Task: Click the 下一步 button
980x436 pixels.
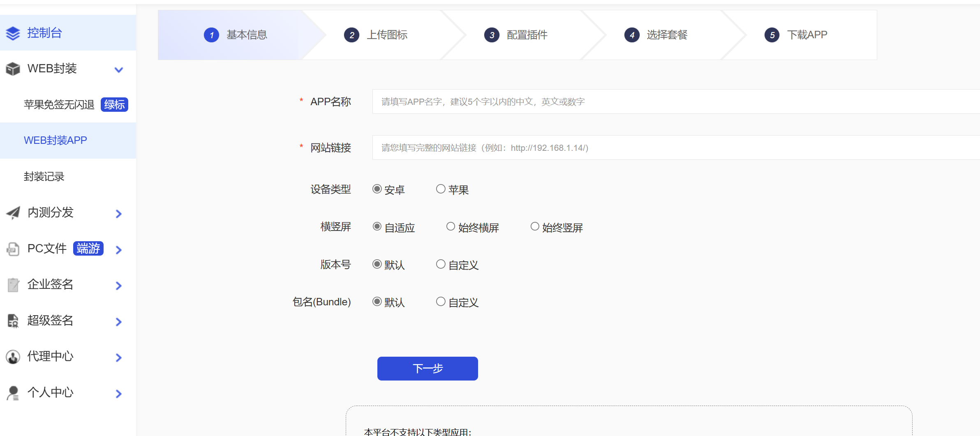Action: [x=428, y=369]
